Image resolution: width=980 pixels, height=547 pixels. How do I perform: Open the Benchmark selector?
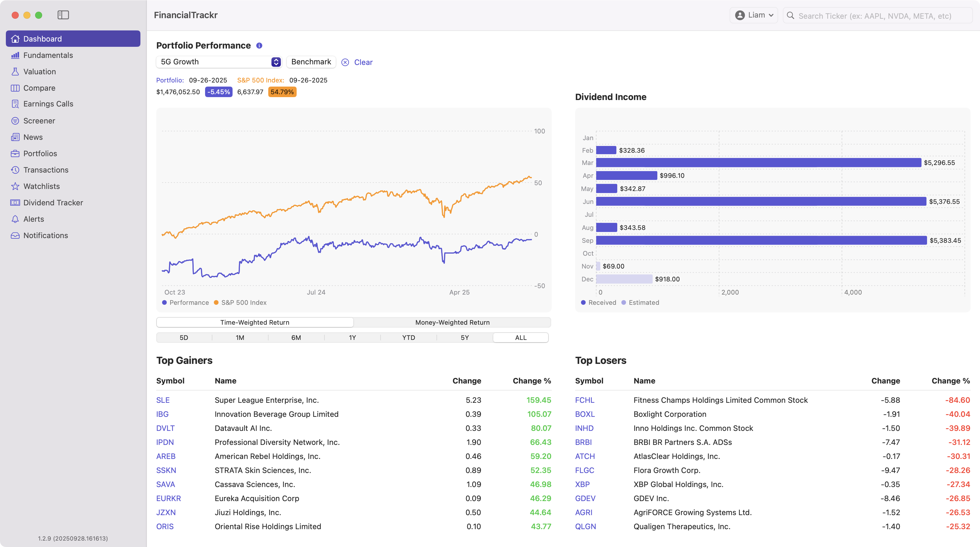click(x=311, y=62)
